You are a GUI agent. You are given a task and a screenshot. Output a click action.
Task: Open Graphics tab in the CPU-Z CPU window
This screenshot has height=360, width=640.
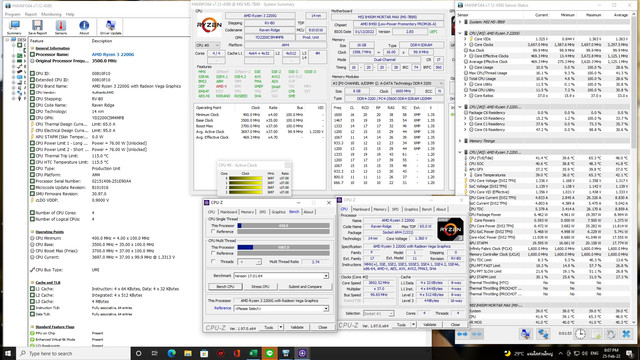[411, 209]
